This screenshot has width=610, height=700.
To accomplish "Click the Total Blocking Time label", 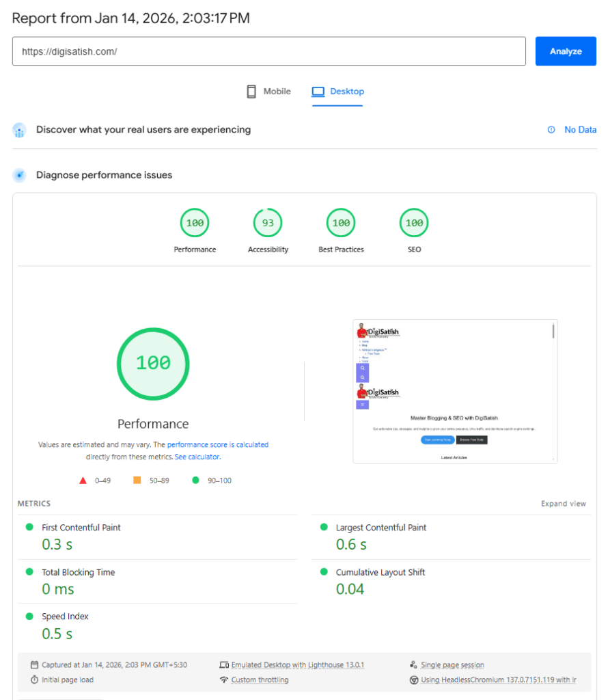I will [x=78, y=572].
